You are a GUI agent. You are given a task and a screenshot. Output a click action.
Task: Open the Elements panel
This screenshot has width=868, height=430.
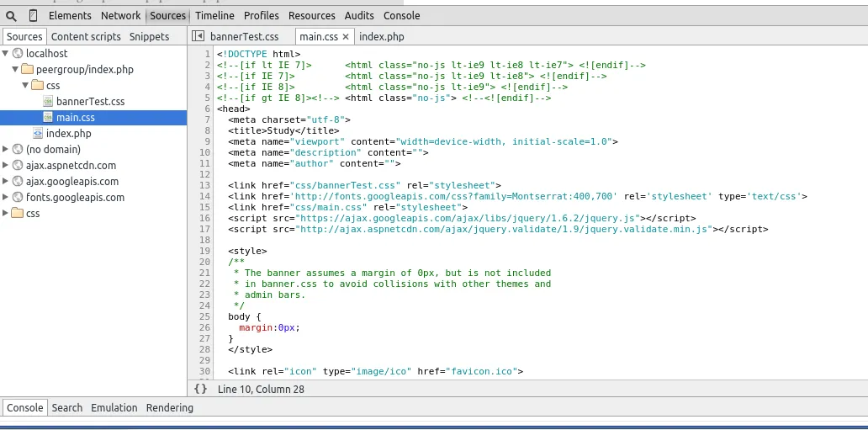70,15
